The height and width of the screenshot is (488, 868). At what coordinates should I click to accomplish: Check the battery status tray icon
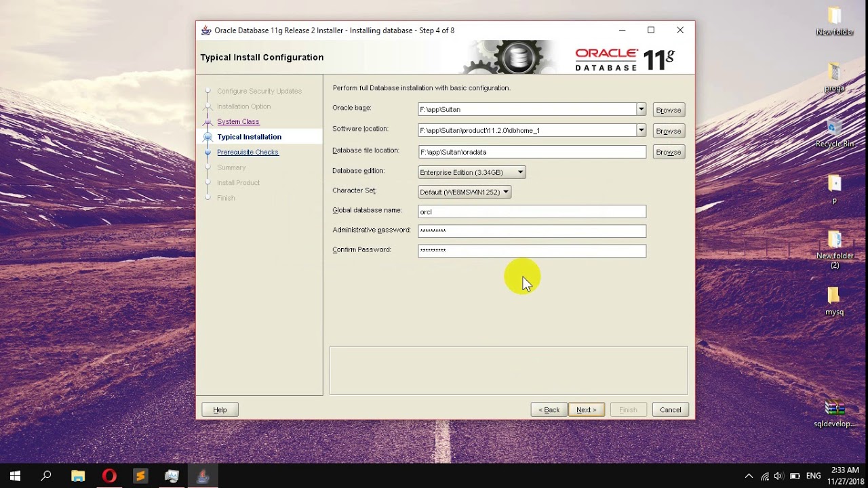(x=795, y=476)
